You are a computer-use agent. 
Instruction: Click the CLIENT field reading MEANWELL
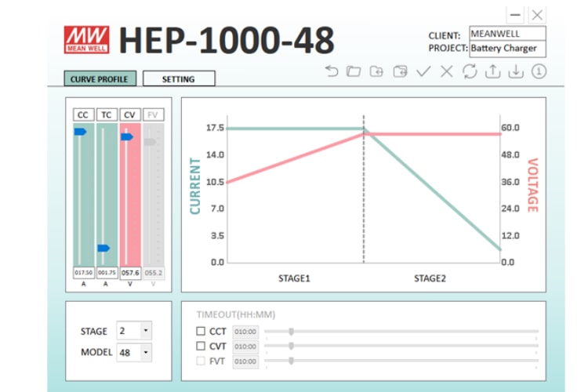click(x=507, y=34)
